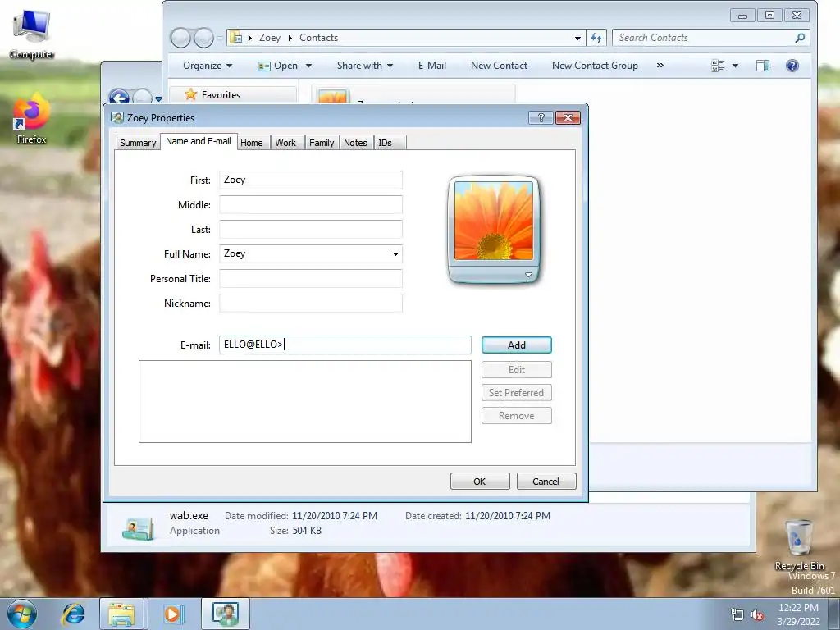Screen dimensions: 840x630
Task: Expand the Zoey breadcrumb arrow in address bar
Action: (x=290, y=38)
